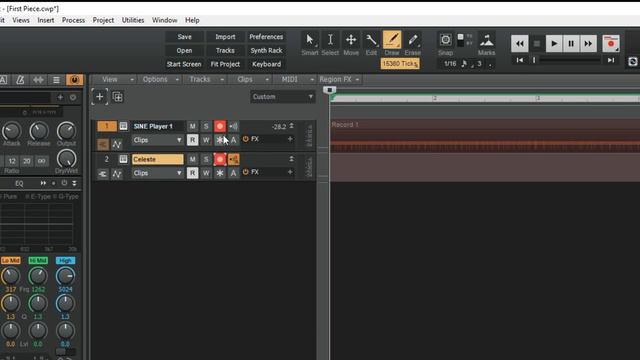Image resolution: width=640 pixels, height=360 pixels.
Task: Pause playback
Action: pyautogui.click(x=571, y=43)
